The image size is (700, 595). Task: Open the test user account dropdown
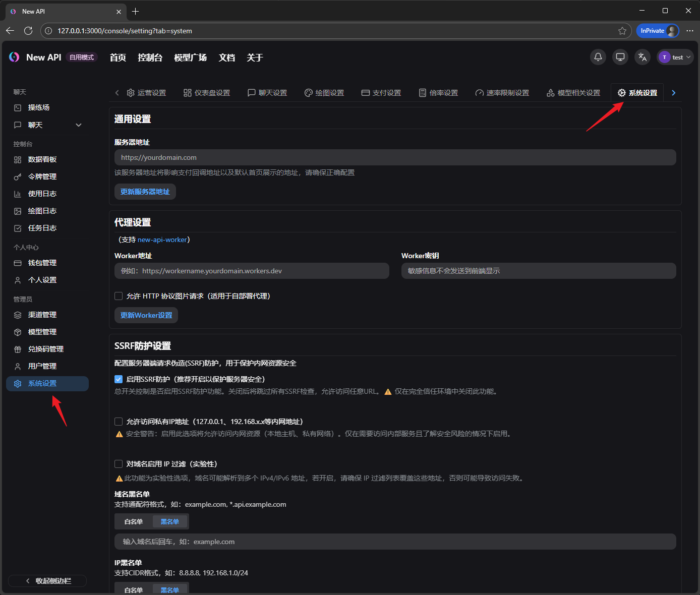tap(675, 57)
